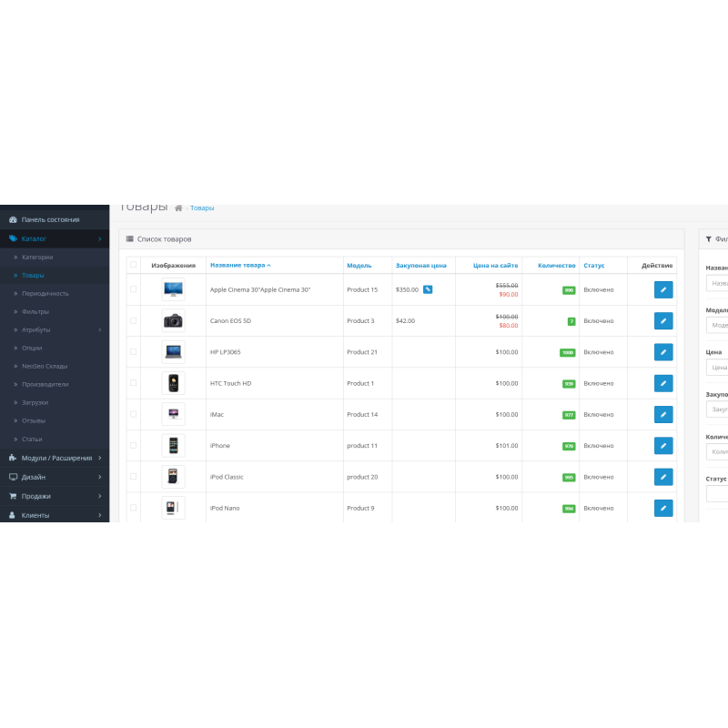Open the Категории menu item
The image size is (728, 728).
point(37,257)
